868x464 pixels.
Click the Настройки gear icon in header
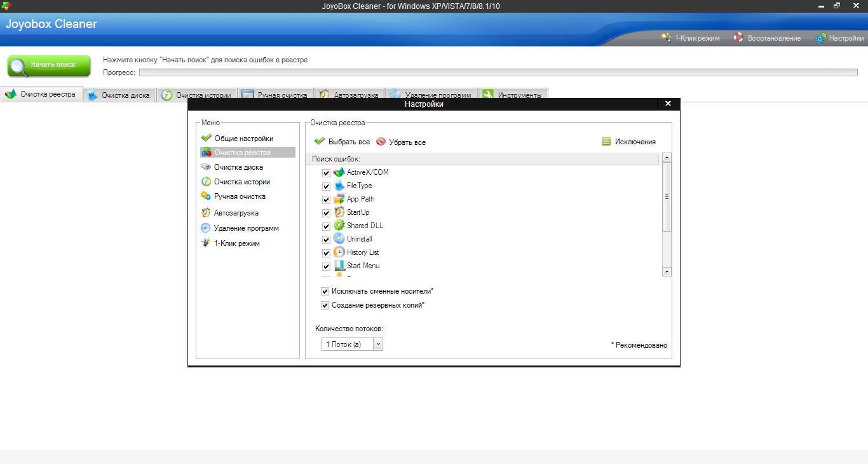tap(821, 38)
